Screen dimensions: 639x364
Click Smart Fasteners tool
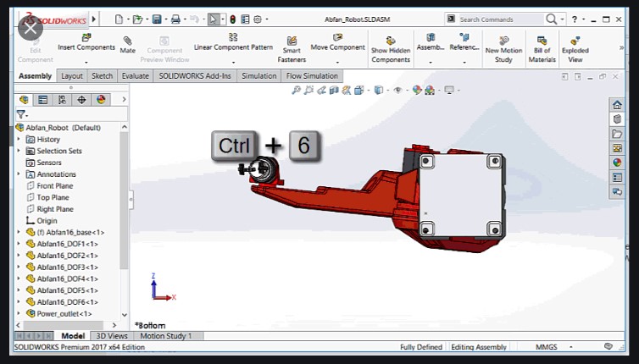point(292,49)
